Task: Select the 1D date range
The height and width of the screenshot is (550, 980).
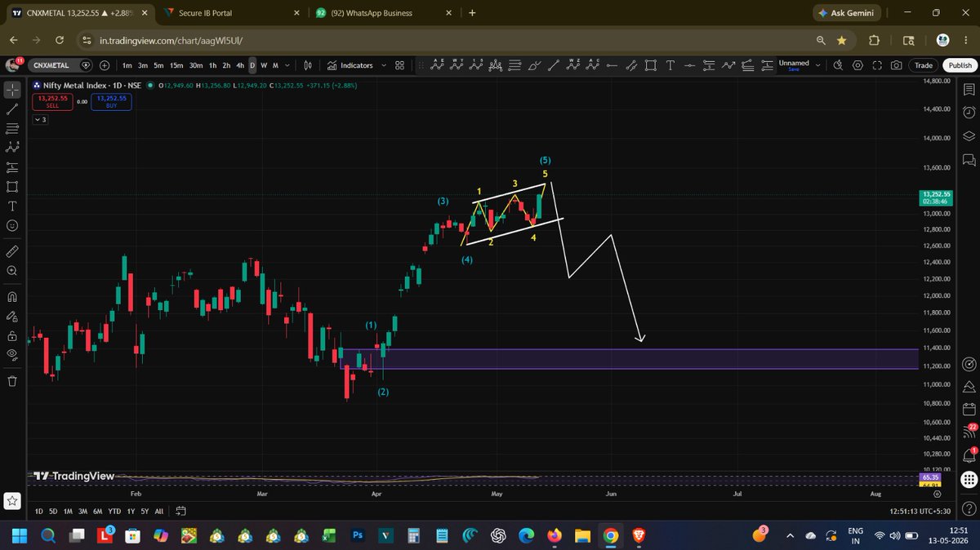Action: coord(38,511)
